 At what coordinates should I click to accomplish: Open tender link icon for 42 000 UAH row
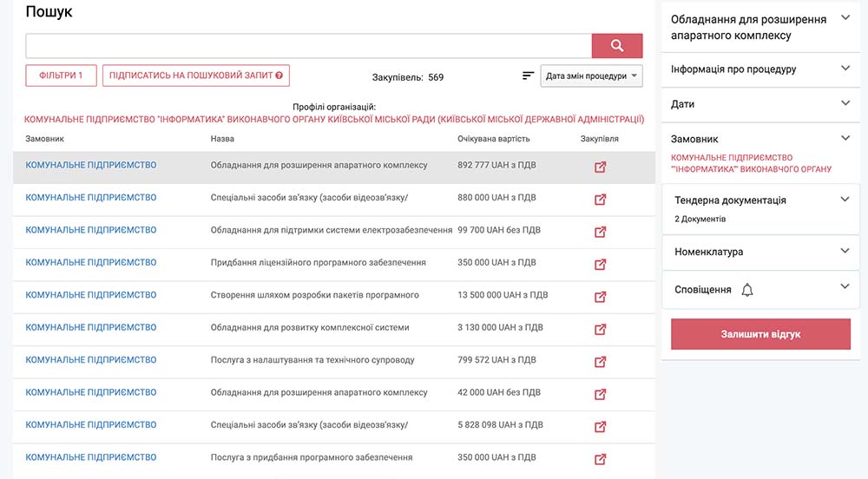600,394
